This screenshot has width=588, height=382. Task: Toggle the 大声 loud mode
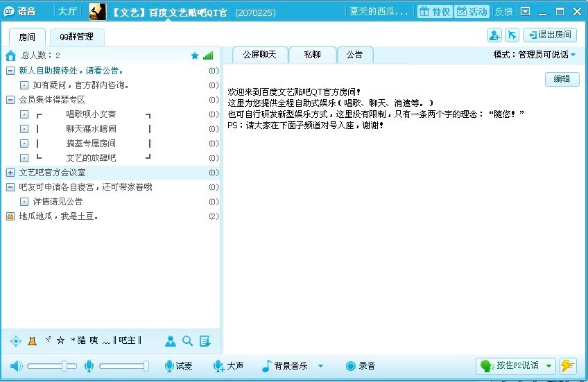coord(228,366)
